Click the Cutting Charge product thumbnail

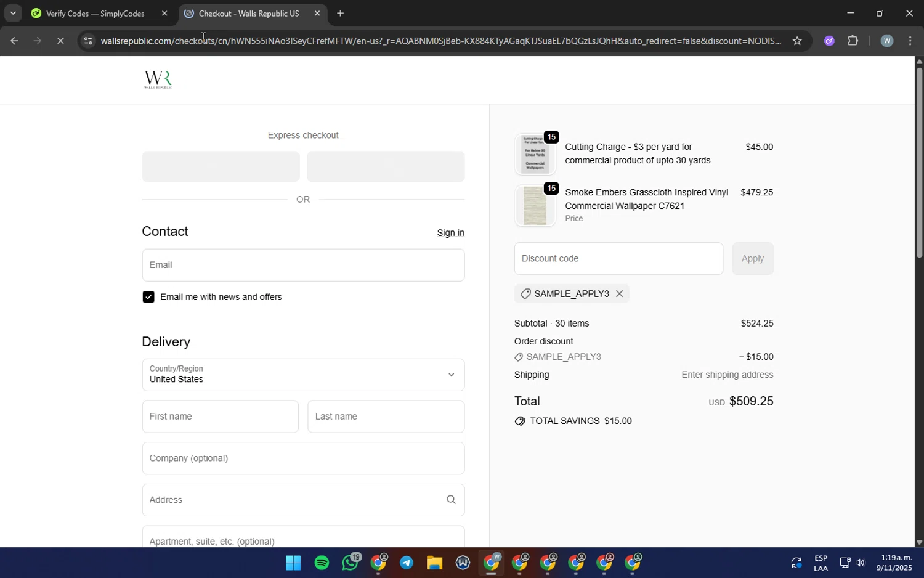coord(535,154)
